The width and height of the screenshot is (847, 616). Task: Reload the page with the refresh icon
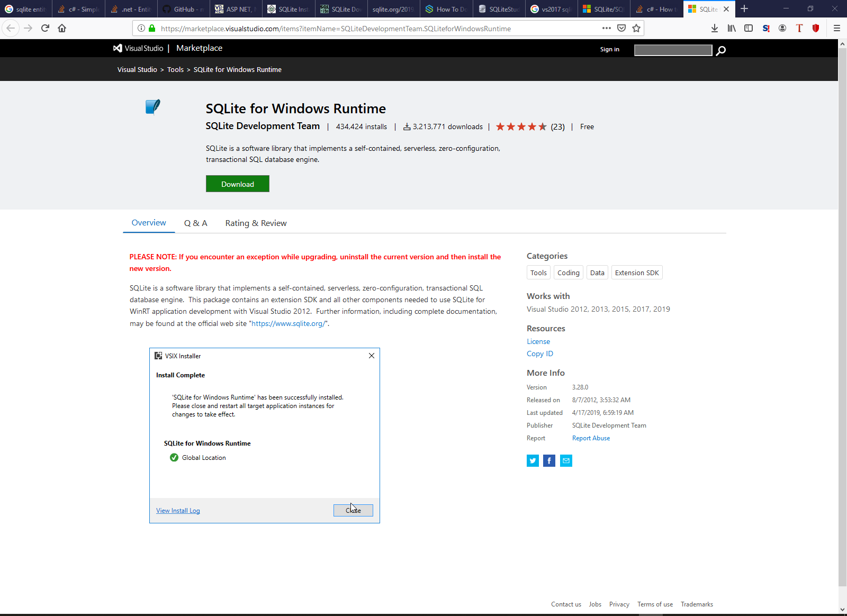[45, 28]
